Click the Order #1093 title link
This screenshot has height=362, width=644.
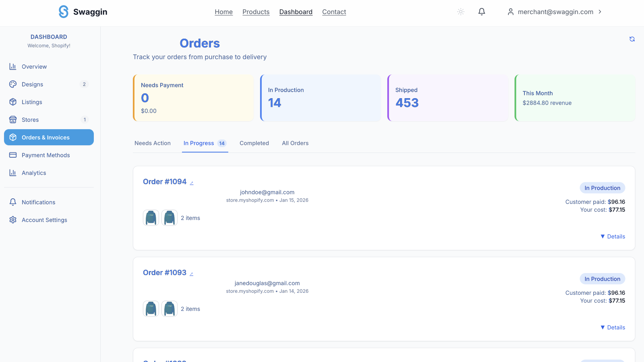click(x=165, y=273)
